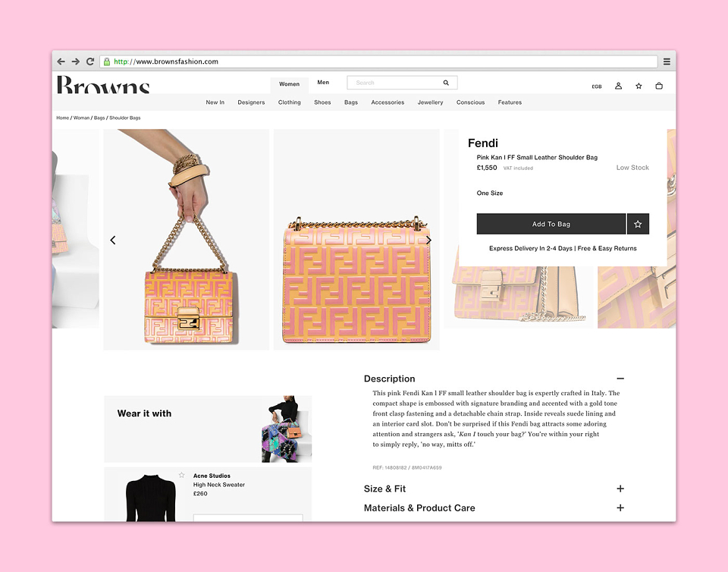
Task: Switch to the Men tab
Action: coord(323,82)
